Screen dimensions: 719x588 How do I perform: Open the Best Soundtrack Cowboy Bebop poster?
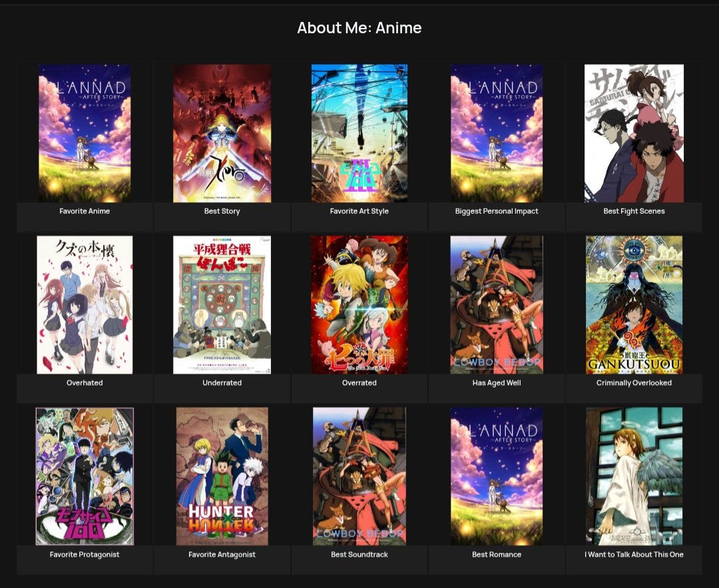click(359, 477)
